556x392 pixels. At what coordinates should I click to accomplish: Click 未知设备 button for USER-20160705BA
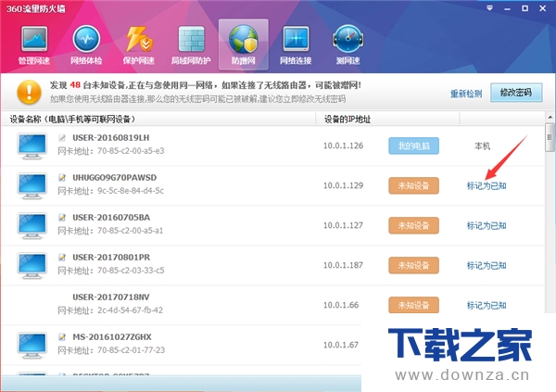[414, 225]
